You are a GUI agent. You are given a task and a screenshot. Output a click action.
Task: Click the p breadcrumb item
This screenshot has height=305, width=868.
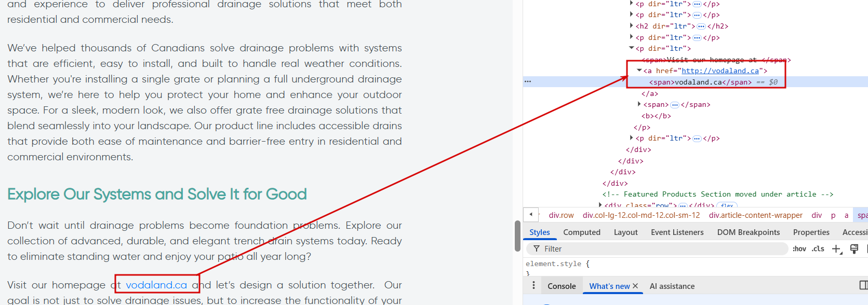[833, 215]
